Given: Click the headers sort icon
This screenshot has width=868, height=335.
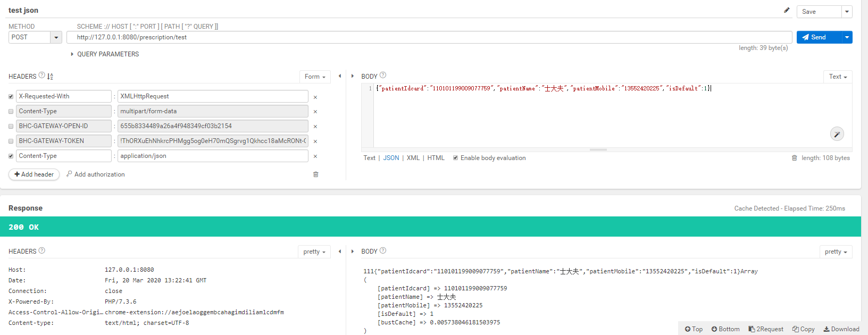Looking at the screenshot, I should tap(50, 77).
